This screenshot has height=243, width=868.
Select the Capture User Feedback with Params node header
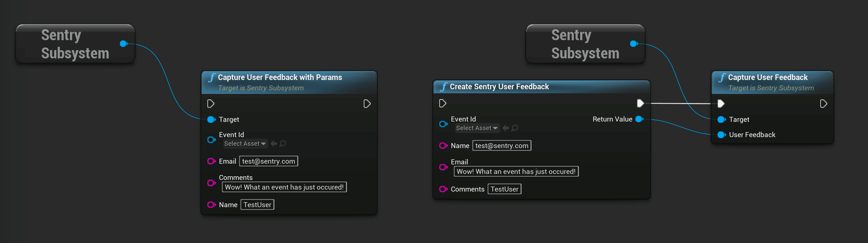280,77
